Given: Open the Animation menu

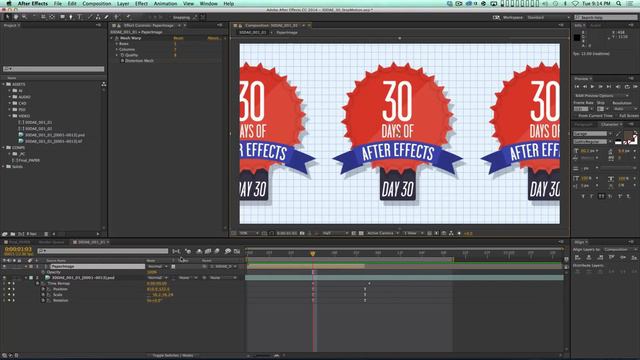Looking at the screenshot, I should point(165,4).
